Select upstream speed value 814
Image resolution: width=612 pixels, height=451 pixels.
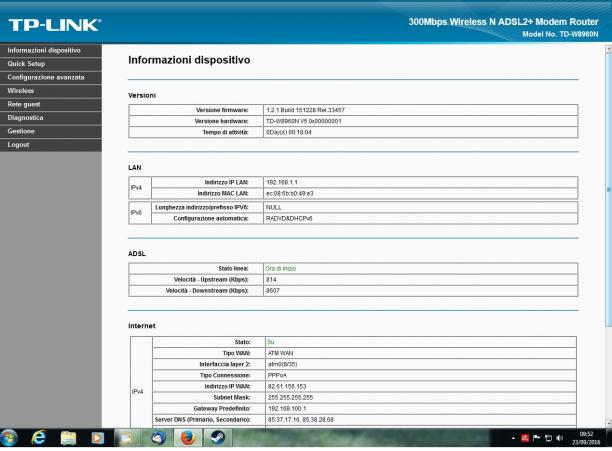click(271, 280)
